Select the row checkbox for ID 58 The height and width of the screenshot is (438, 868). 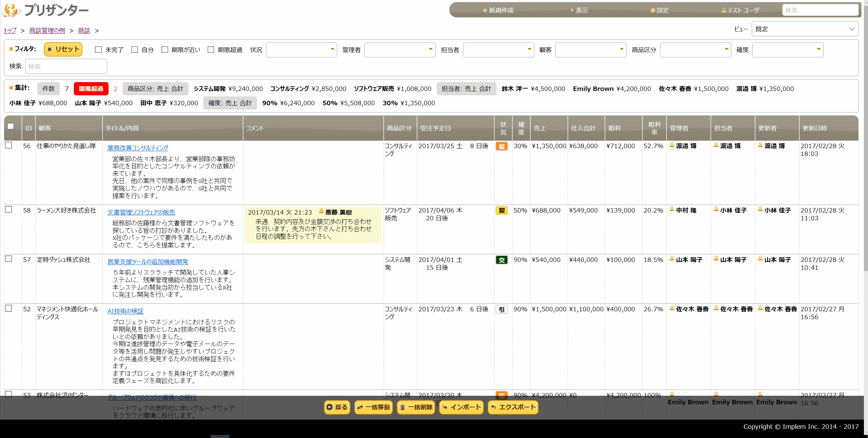9,209
